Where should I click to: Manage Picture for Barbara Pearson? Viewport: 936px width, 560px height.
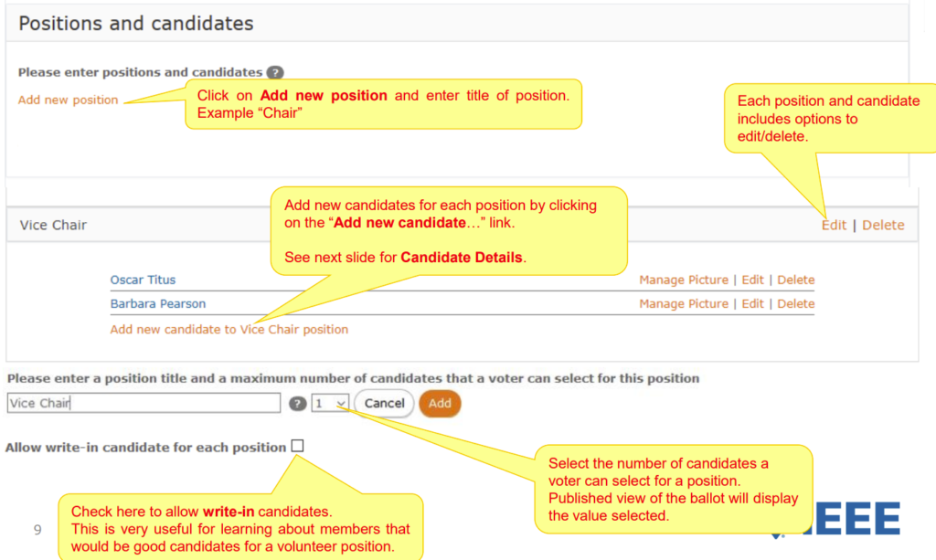point(684,303)
